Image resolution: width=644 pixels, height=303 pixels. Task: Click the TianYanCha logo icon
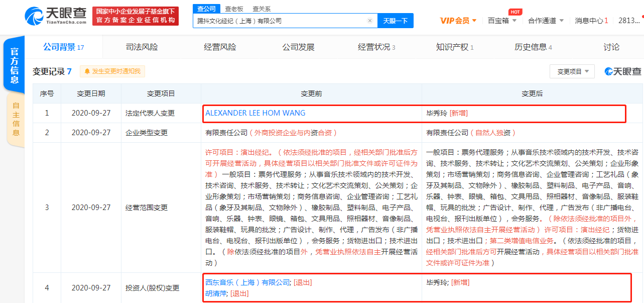click(56, 15)
